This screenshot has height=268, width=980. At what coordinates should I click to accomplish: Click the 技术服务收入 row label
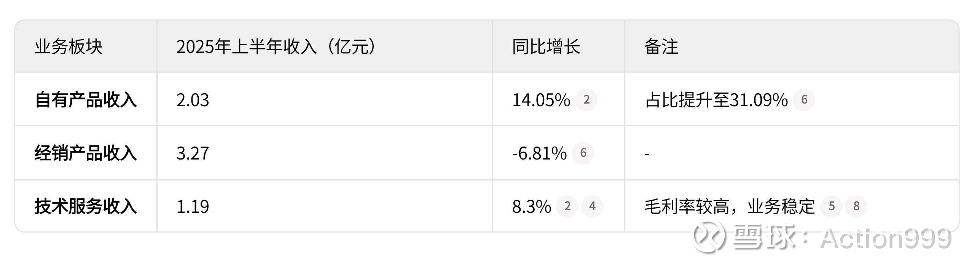tap(86, 207)
